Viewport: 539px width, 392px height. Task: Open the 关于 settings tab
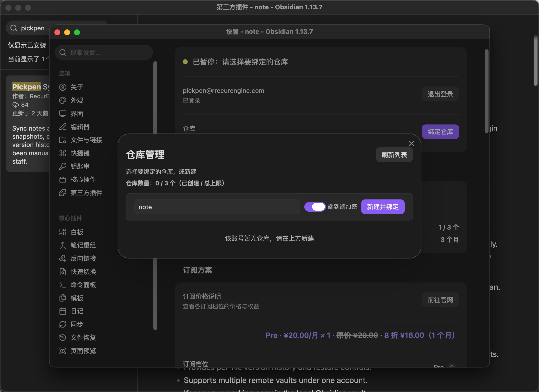pyautogui.click(x=104, y=87)
